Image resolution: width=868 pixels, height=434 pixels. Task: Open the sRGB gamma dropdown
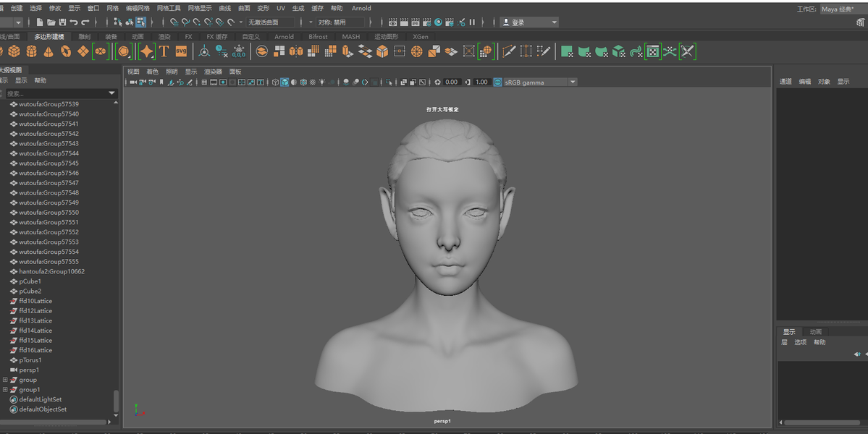(572, 82)
